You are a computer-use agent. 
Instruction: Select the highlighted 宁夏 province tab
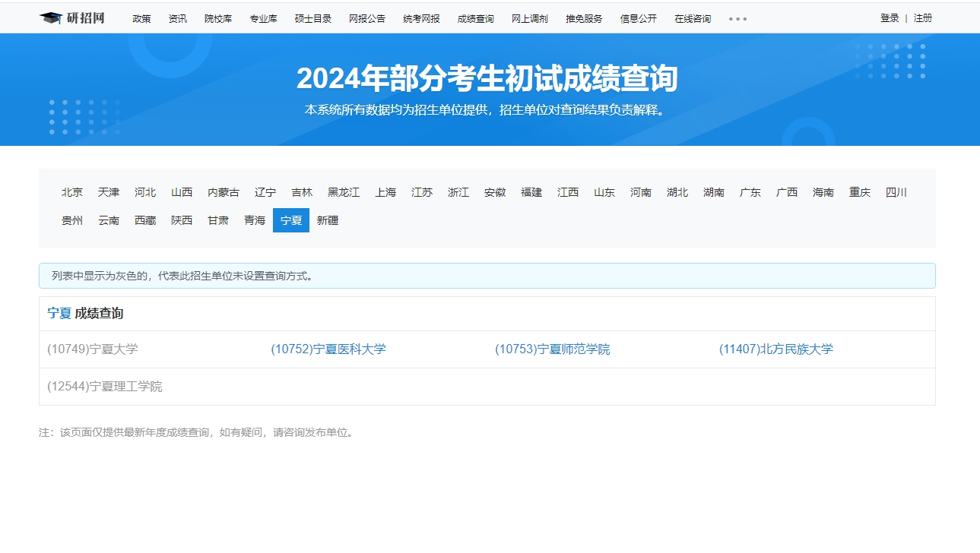pos(291,220)
